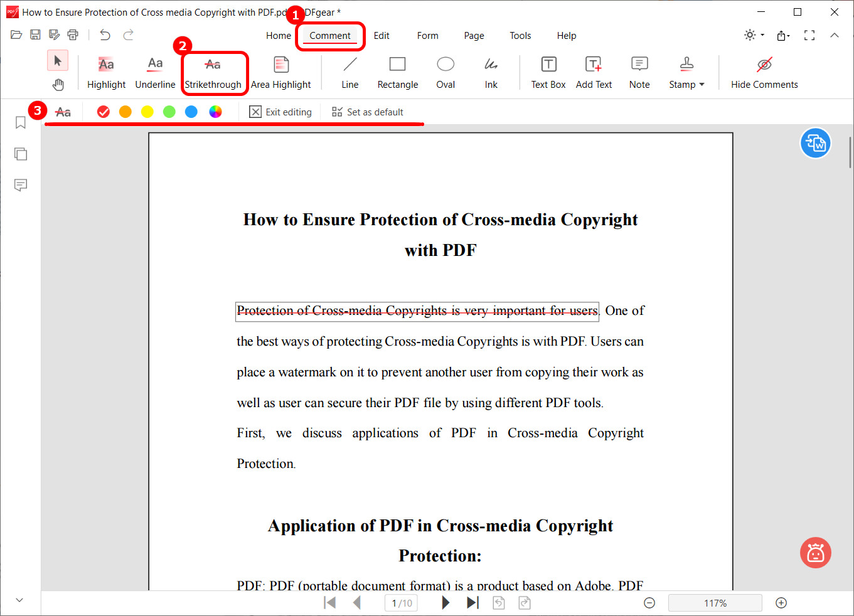Select the Ink drawing tool
854x616 pixels.
pos(491,71)
